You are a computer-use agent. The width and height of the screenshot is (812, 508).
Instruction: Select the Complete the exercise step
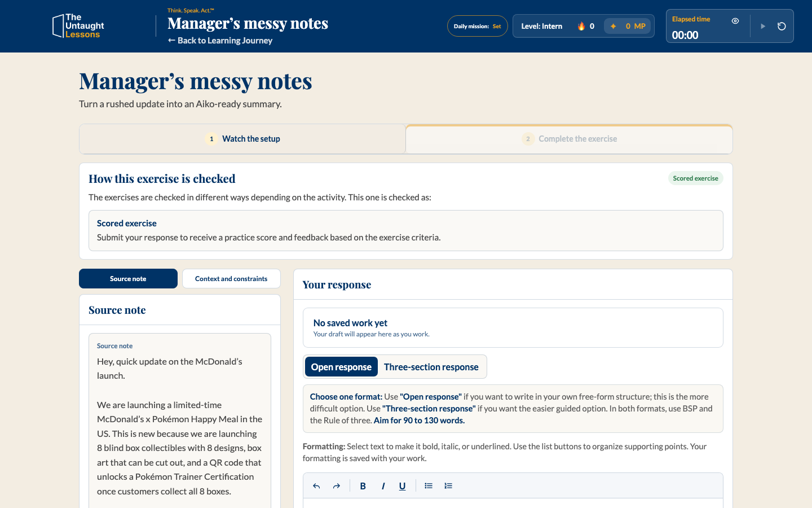[x=570, y=139]
